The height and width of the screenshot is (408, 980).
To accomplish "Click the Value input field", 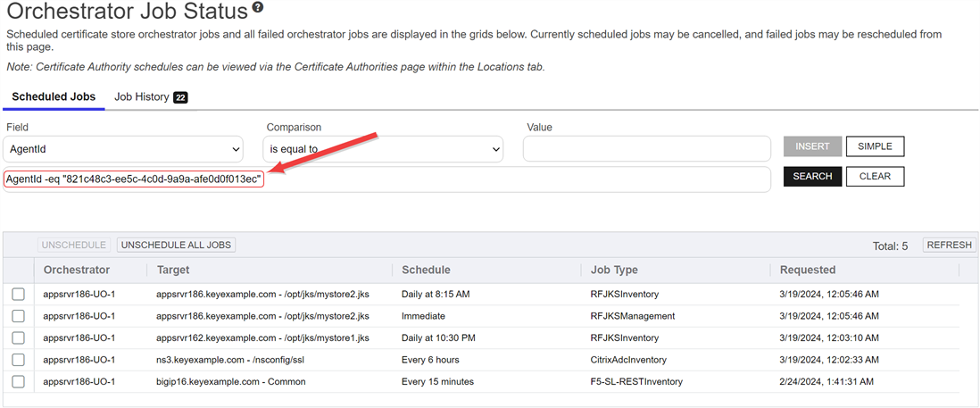I will [x=646, y=149].
